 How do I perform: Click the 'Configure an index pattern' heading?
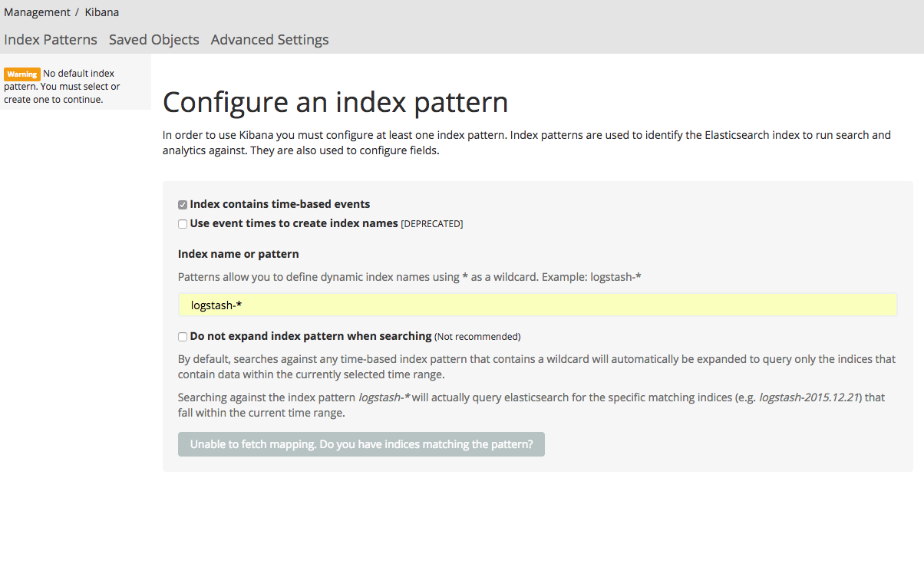click(335, 102)
